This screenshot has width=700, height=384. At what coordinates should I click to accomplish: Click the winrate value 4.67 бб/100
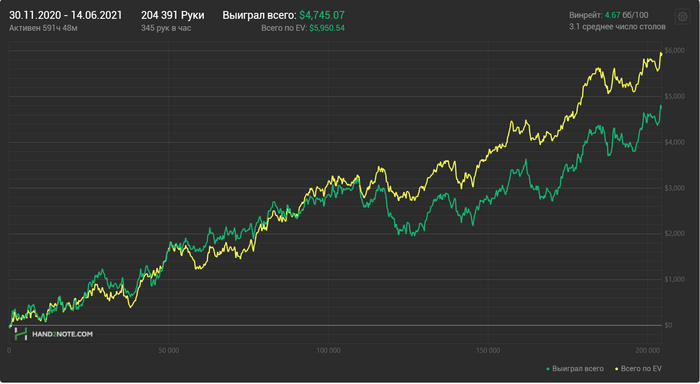pyautogui.click(x=626, y=15)
